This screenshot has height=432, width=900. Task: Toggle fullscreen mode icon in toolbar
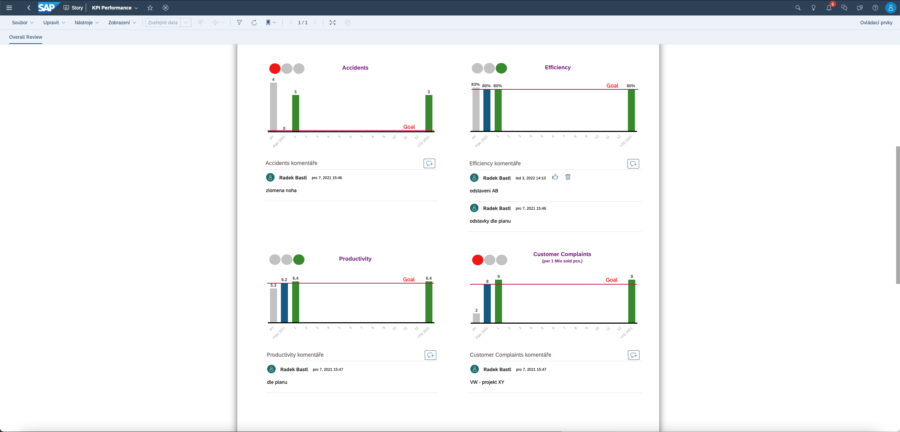click(x=333, y=21)
